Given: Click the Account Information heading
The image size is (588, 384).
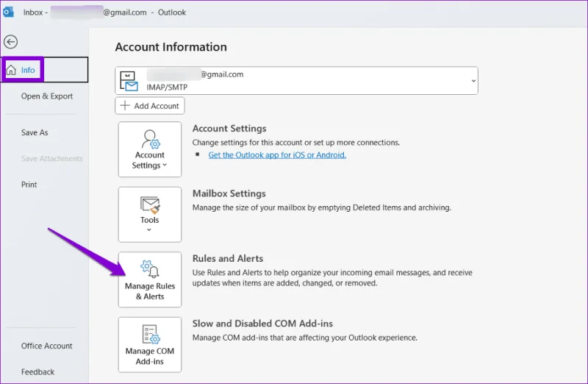Looking at the screenshot, I should pyautogui.click(x=171, y=47).
